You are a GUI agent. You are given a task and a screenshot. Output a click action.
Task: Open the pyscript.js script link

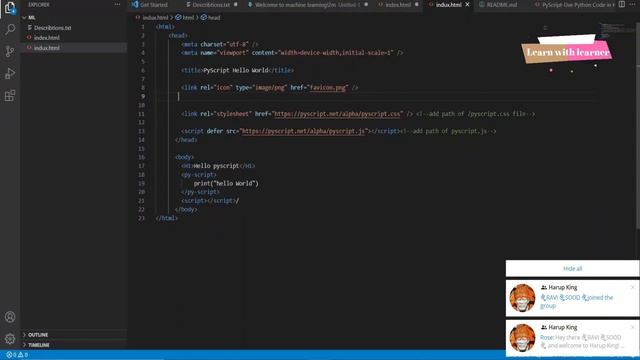point(303,131)
